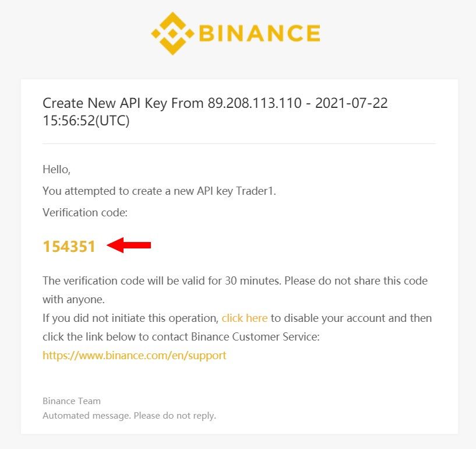Click the "Binance Team" signature
This screenshot has width=476, height=449.
(x=72, y=401)
